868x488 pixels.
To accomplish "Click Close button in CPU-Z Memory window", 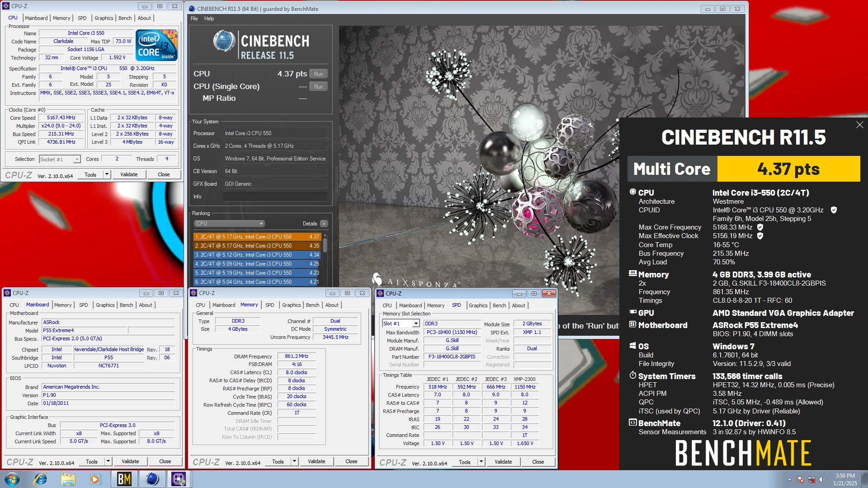I will pos(351,461).
